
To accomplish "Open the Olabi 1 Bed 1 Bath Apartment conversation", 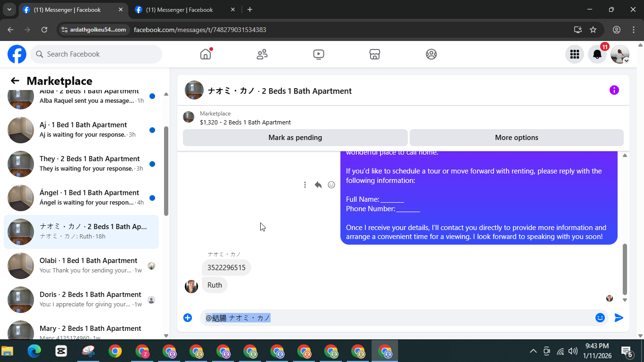I will (x=81, y=265).
